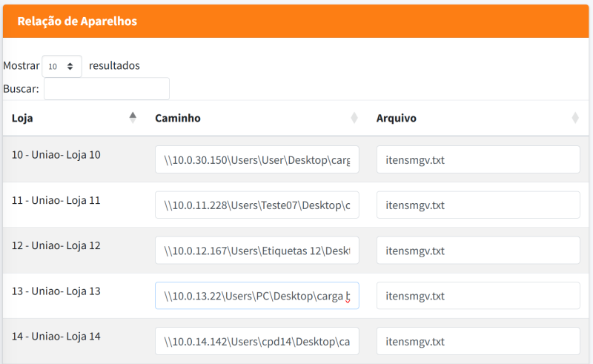This screenshot has height=364, width=593.
Task: Click the sort icon in Caminho column
Action: [x=354, y=118]
